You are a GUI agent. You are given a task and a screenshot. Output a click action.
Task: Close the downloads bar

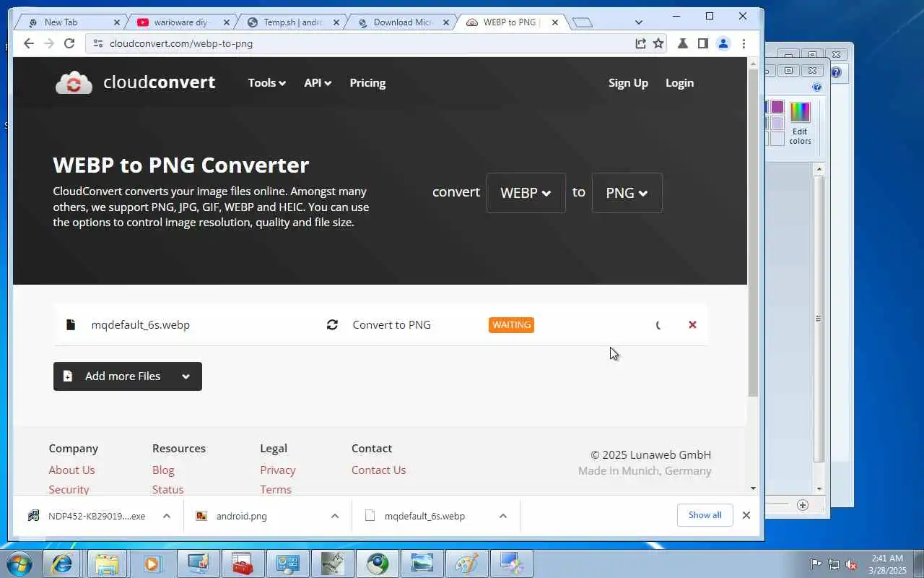point(746,515)
